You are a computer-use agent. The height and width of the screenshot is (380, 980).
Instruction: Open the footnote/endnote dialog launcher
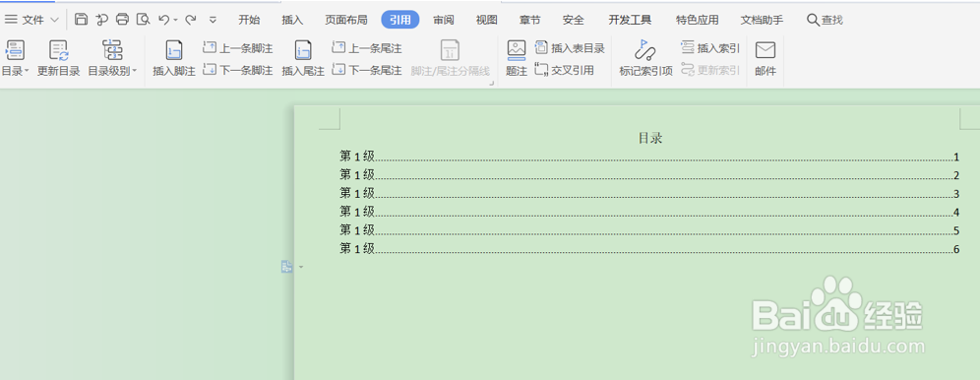pyautogui.click(x=491, y=83)
